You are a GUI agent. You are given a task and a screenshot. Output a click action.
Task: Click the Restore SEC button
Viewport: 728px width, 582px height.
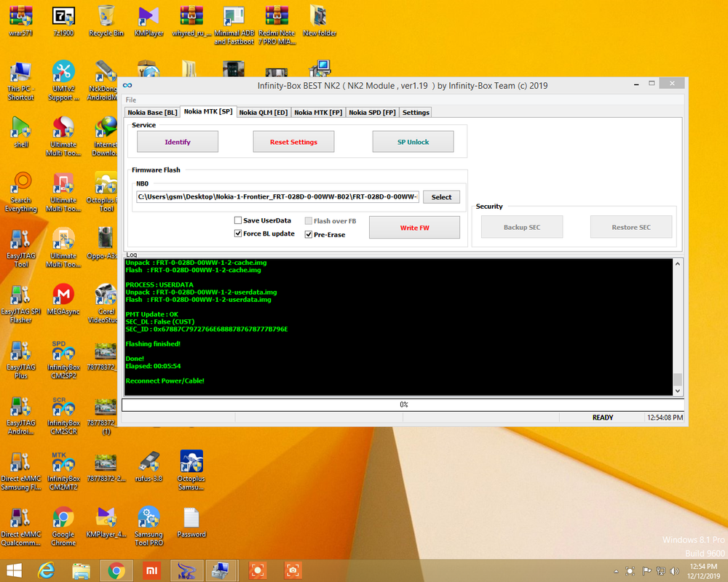(631, 227)
